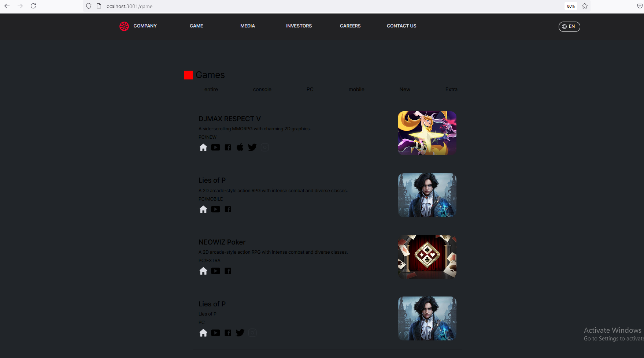Open DJMAX RESPECT V Instagram icon
Viewport: 644px width, 358px height.
pyautogui.click(x=265, y=148)
